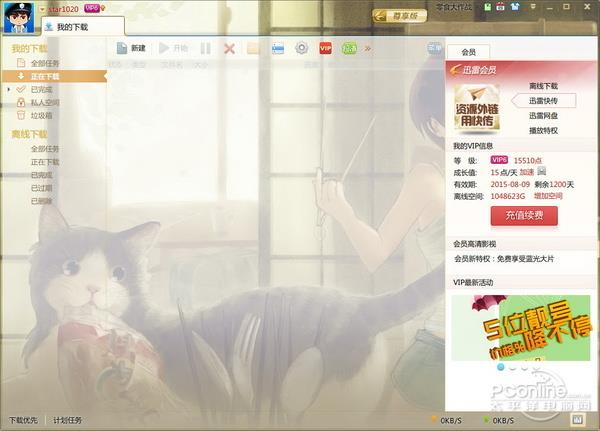The width and height of the screenshot is (600, 431).
Task: Click the download speed 0KB/S indicator
Action: (x=447, y=420)
